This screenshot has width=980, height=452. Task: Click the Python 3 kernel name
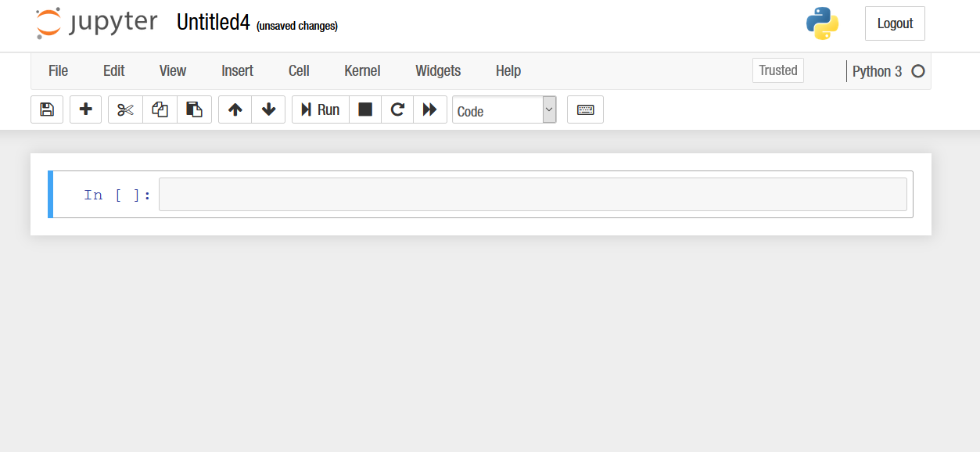tap(877, 71)
